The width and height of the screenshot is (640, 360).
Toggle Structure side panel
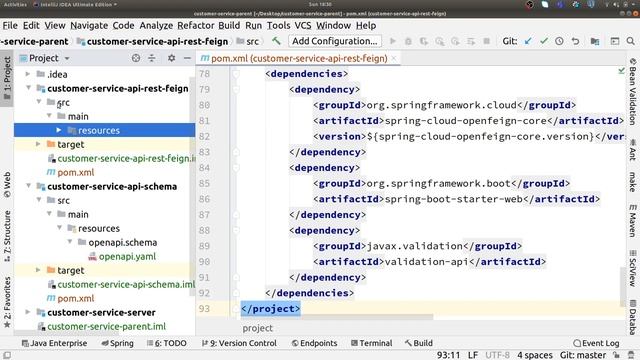[x=7, y=236]
